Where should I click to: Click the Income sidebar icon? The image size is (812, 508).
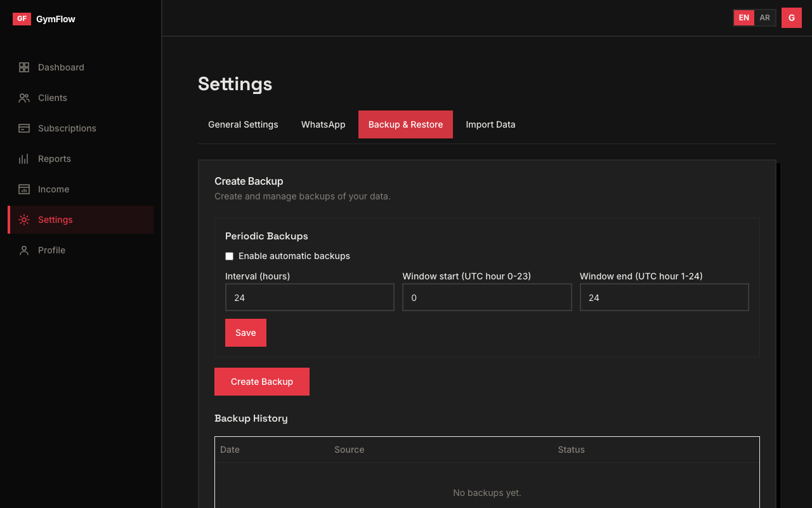(24, 189)
